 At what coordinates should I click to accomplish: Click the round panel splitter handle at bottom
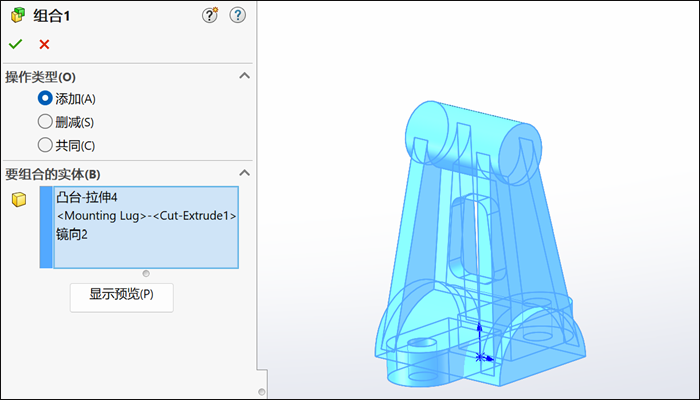point(262,392)
